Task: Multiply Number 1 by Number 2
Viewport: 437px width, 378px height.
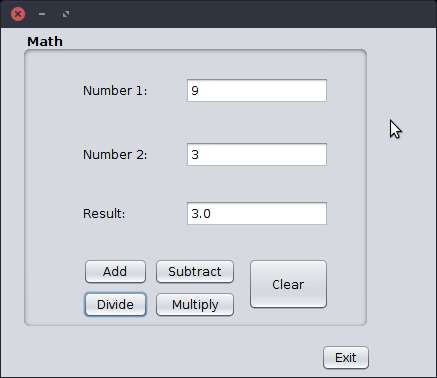Action: pyautogui.click(x=195, y=304)
